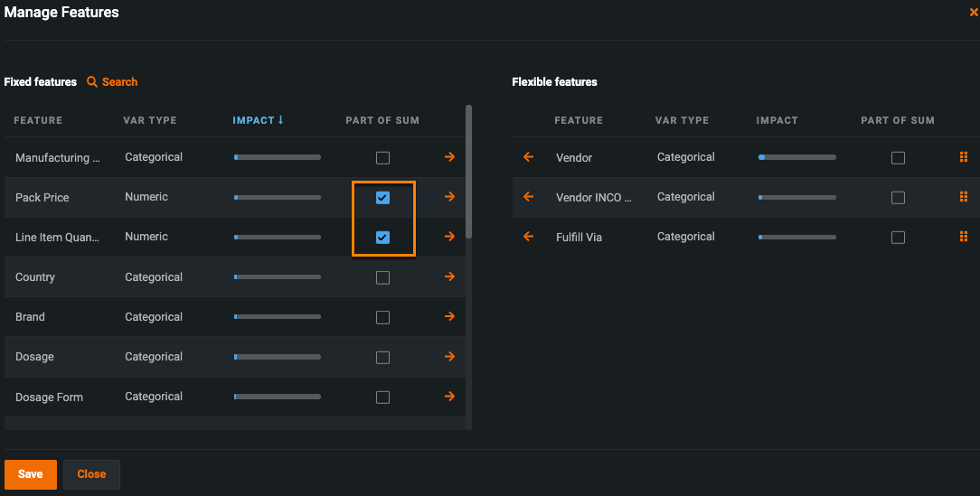The image size is (980, 496).
Task: Click drag handle for Fulfill Via row
Action: [x=963, y=237]
